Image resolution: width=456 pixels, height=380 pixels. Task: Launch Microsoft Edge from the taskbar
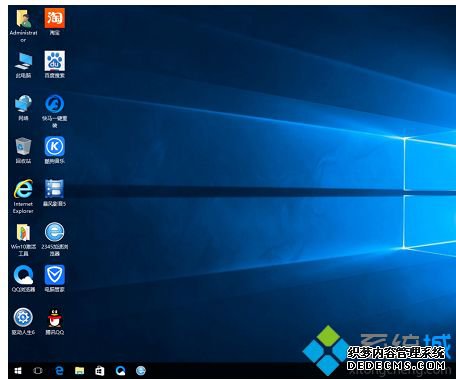pyautogui.click(x=59, y=371)
